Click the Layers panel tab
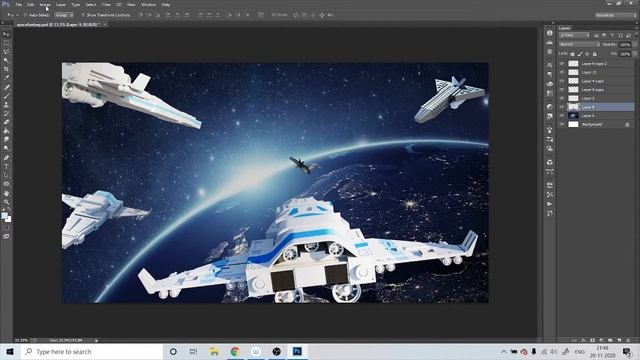The image size is (640, 360). click(x=565, y=28)
